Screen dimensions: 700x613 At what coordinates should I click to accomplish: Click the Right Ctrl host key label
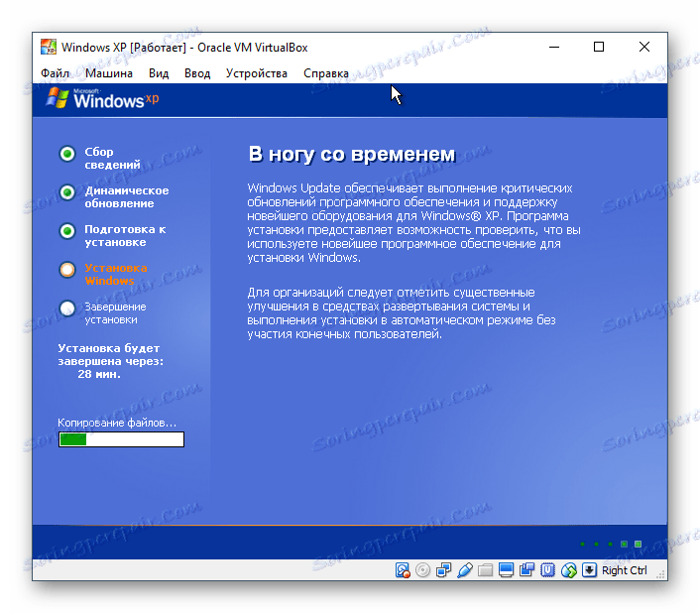pyautogui.click(x=624, y=570)
